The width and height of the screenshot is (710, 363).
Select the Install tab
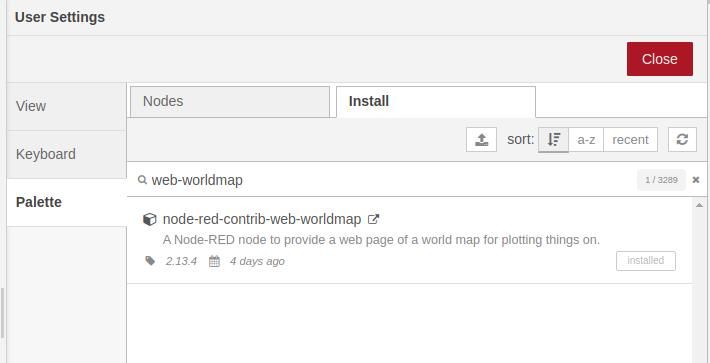[x=436, y=102]
